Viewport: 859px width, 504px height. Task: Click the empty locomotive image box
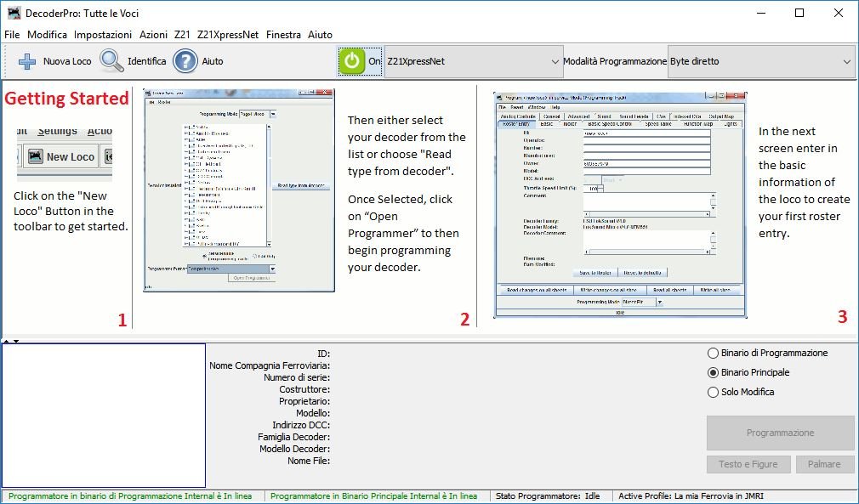(x=104, y=415)
